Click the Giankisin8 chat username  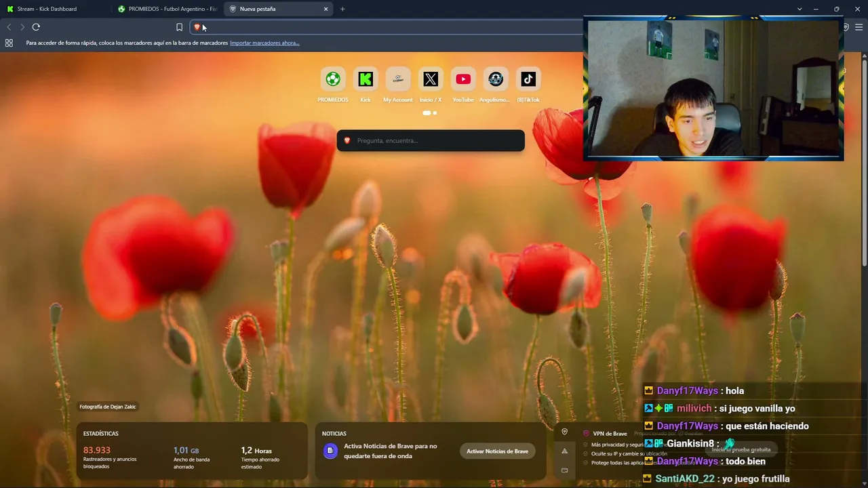point(691,443)
